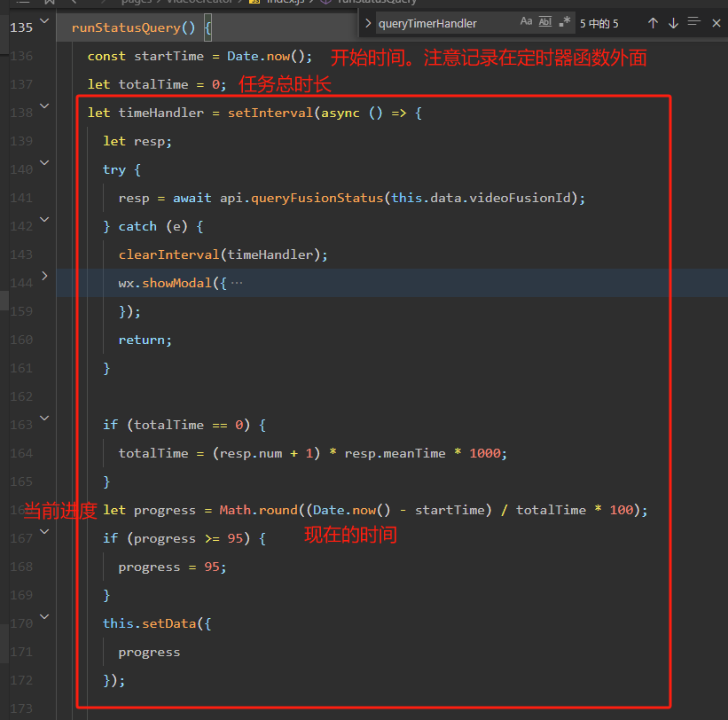Click queryFusionStatus method call

tap(317, 199)
